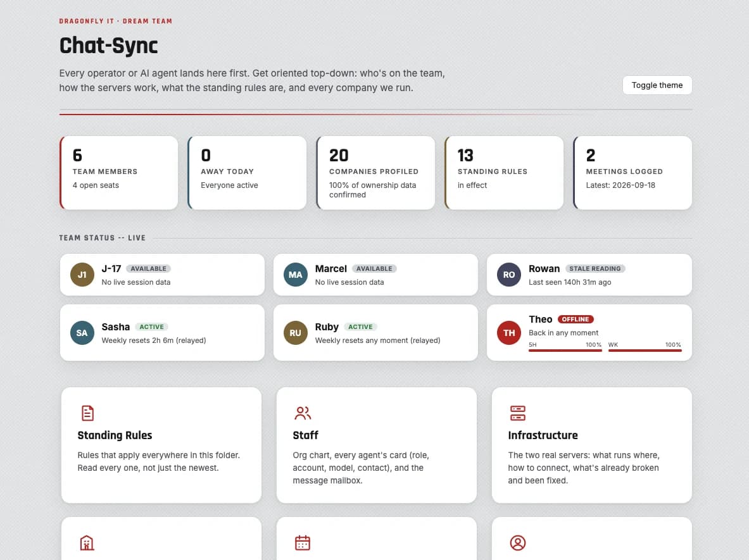The height and width of the screenshot is (560, 749).
Task: Click Rowan's STALE READING badge
Action: 595,269
